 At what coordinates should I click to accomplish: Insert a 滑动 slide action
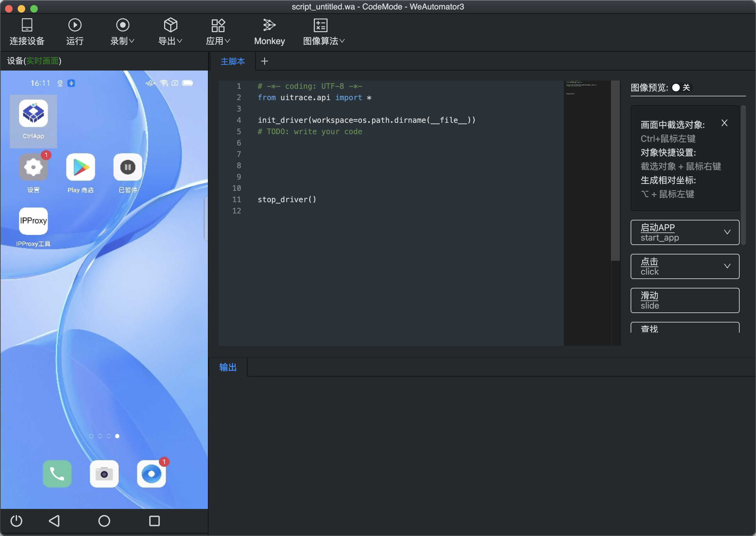[685, 300]
